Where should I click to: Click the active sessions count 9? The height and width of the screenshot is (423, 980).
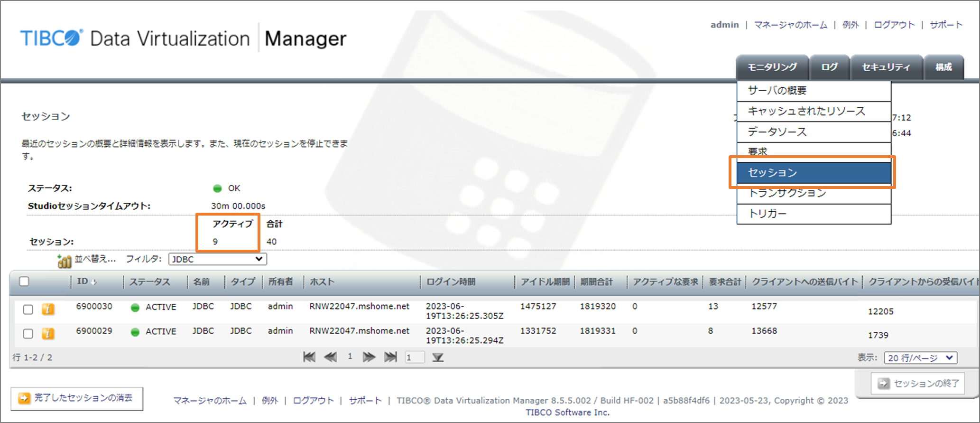[215, 242]
